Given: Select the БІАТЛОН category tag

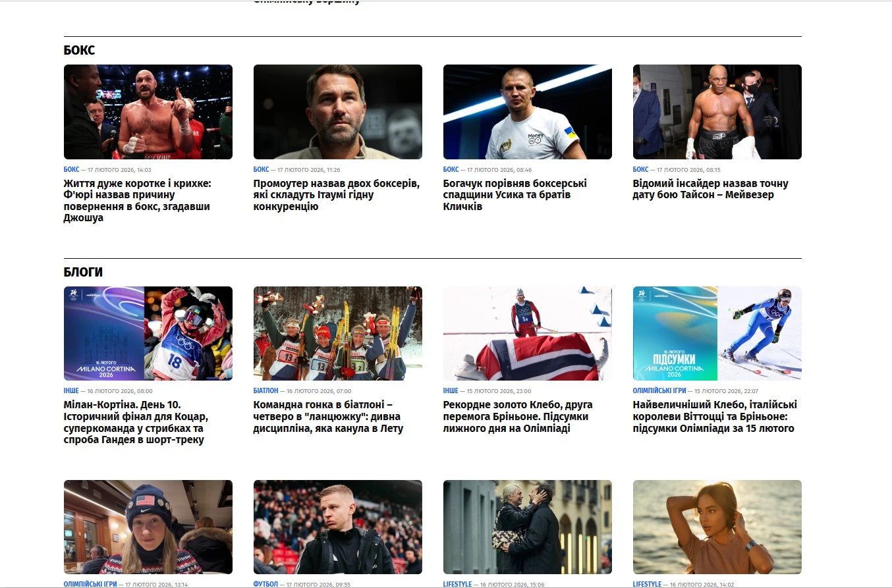Looking at the screenshot, I should (265, 390).
